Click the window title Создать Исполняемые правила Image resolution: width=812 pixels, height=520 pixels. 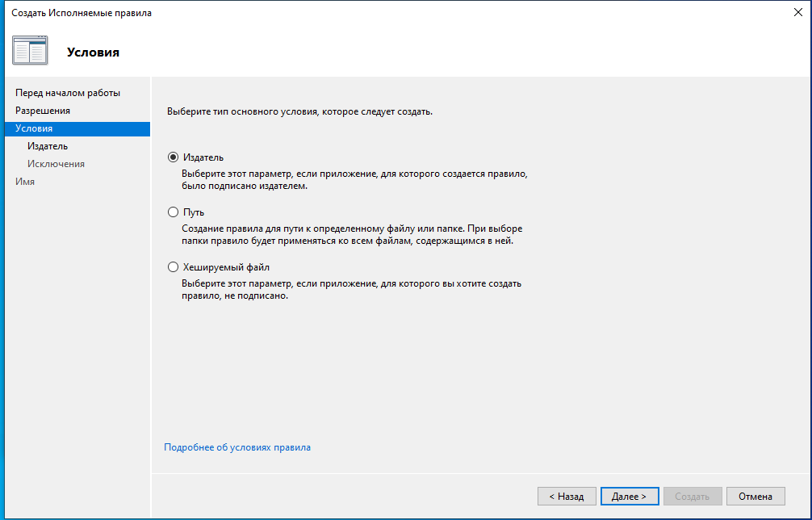[82, 13]
